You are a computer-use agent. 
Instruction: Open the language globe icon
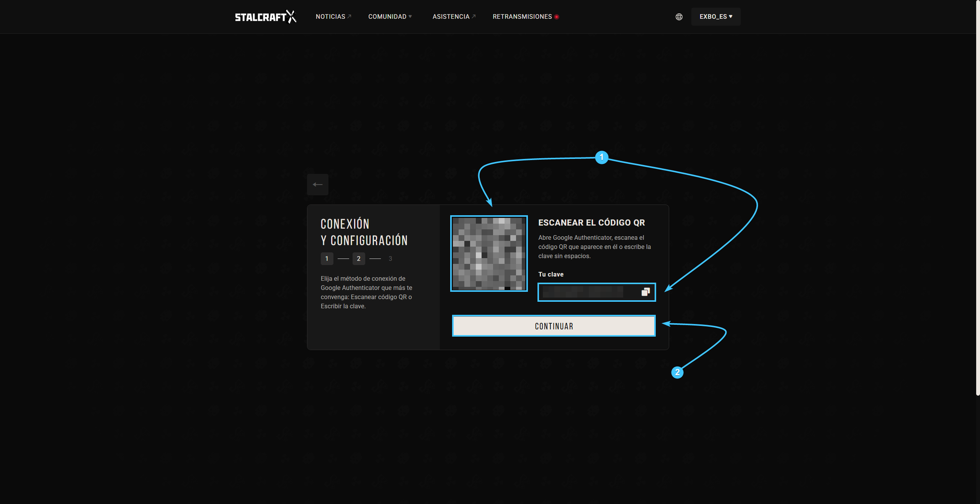[679, 16]
